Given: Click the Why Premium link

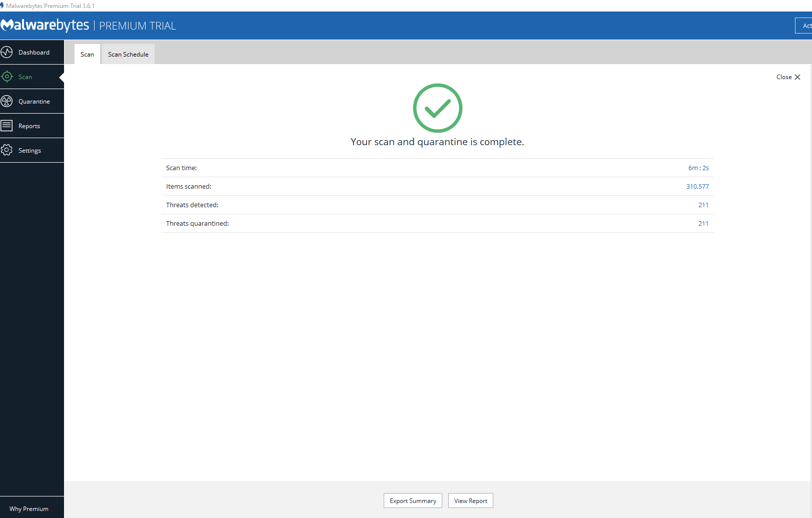Looking at the screenshot, I should 29,508.
